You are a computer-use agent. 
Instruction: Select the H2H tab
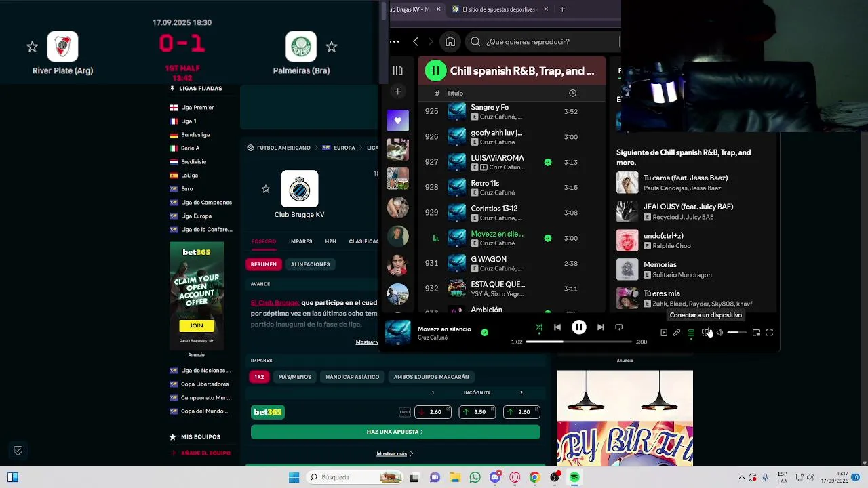[x=330, y=241]
